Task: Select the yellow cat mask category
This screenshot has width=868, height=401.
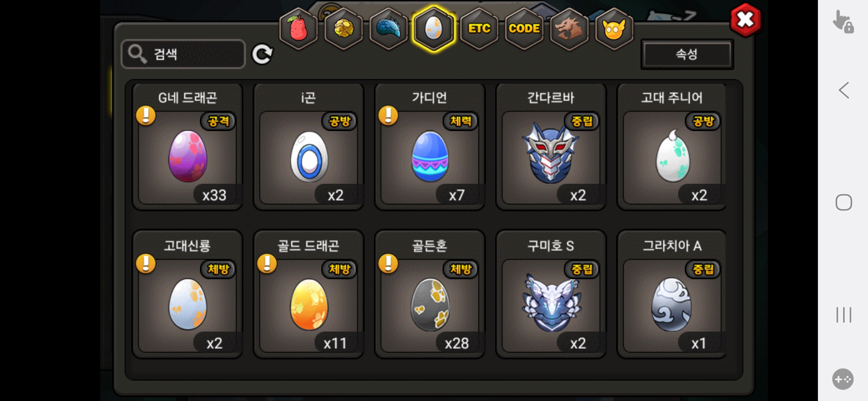Action: point(614,29)
